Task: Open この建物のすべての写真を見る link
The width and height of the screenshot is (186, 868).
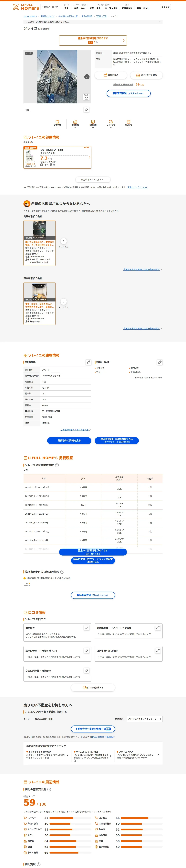Action: (x=75, y=430)
